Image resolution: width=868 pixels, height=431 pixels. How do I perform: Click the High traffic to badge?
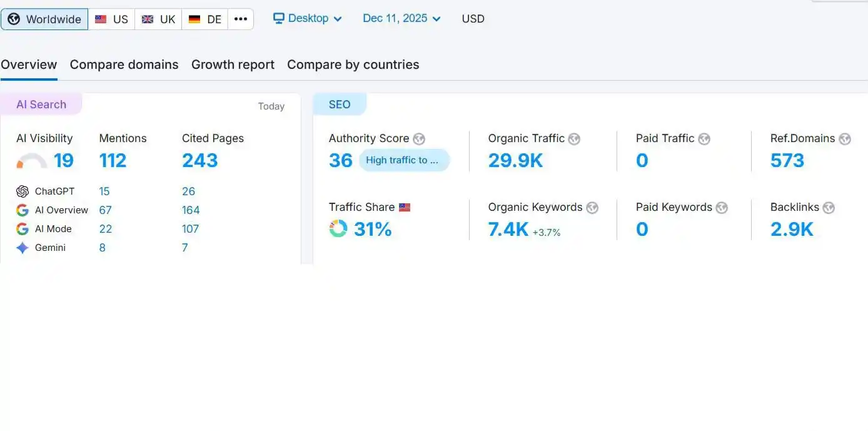(404, 160)
